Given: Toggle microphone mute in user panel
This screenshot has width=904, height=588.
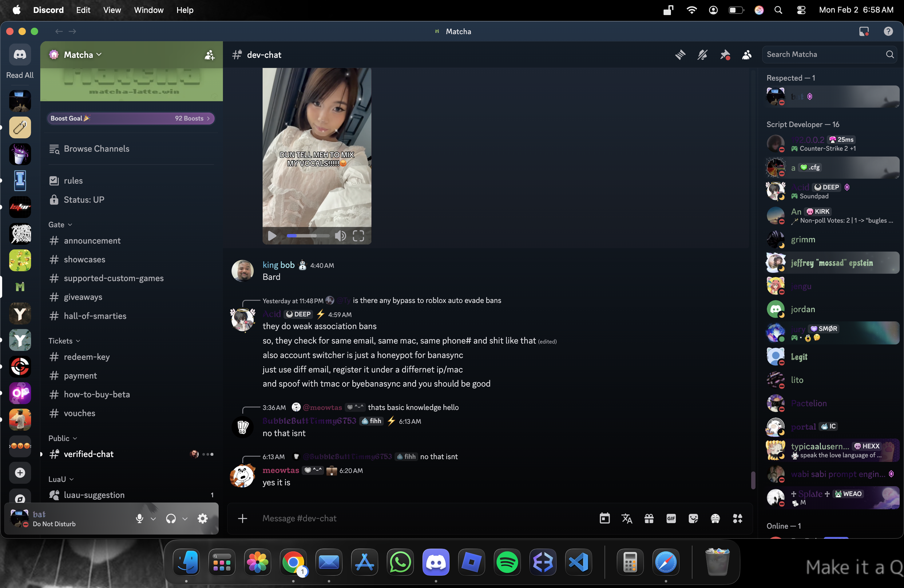Looking at the screenshot, I should coord(139,518).
